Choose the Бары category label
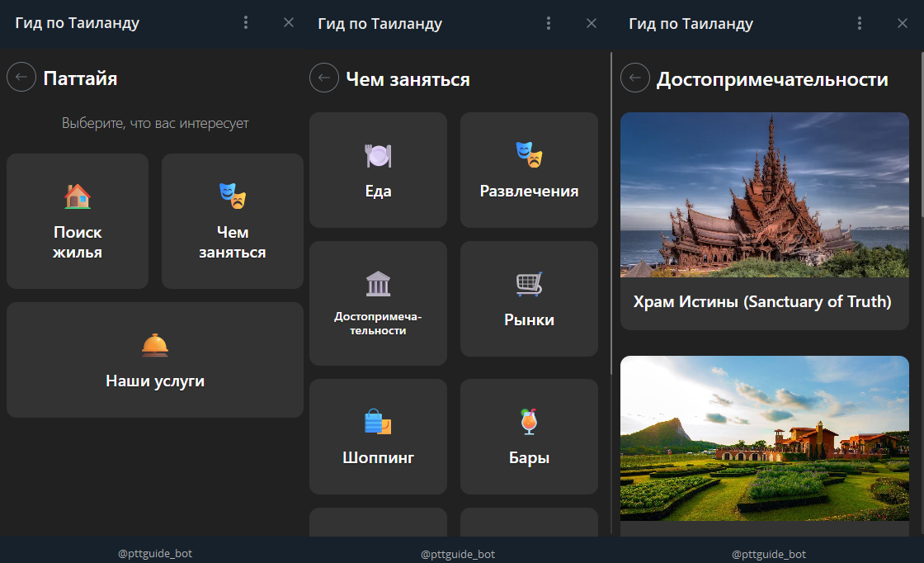Image resolution: width=924 pixels, height=563 pixels. [x=529, y=457]
